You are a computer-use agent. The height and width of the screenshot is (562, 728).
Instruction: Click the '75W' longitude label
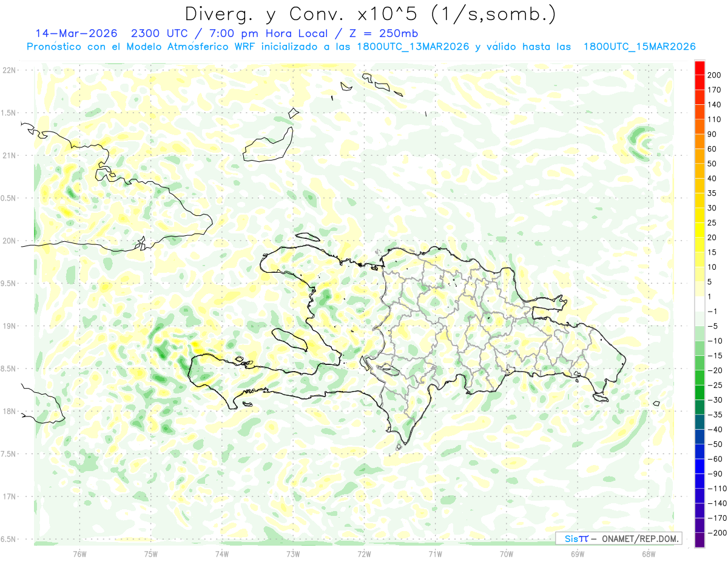(151, 553)
